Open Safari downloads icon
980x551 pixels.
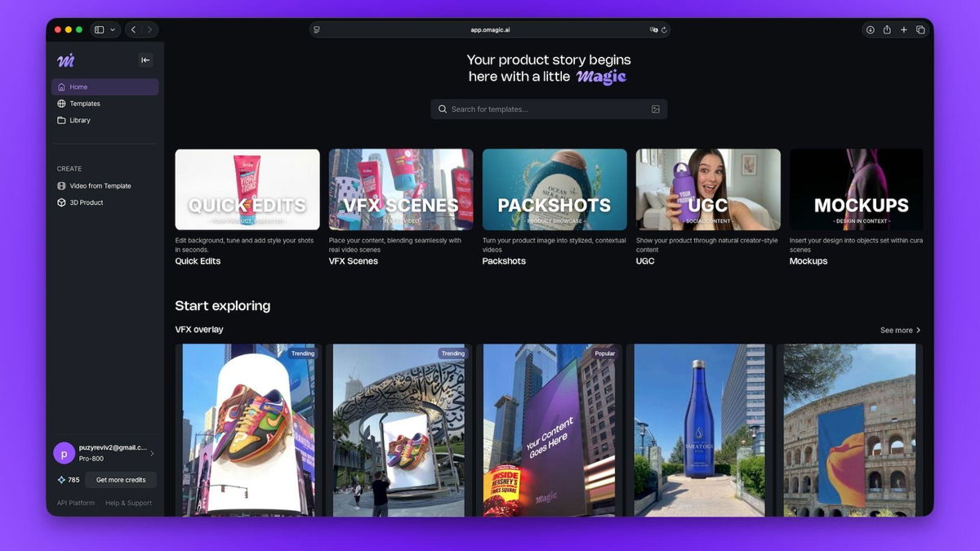point(870,29)
